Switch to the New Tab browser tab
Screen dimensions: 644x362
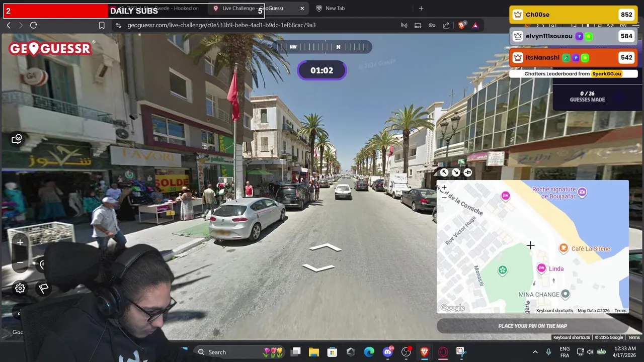pyautogui.click(x=335, y=8)
